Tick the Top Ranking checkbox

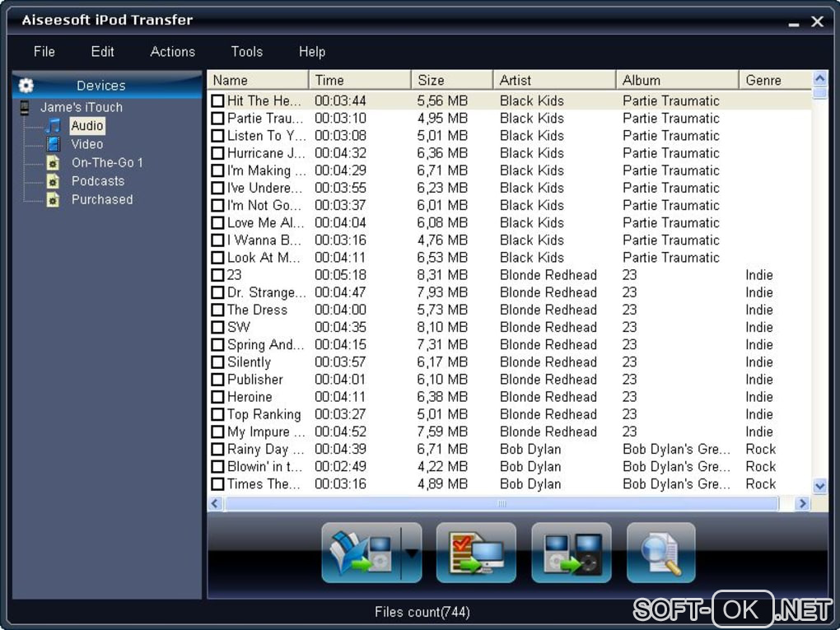(x=217, y=414)
